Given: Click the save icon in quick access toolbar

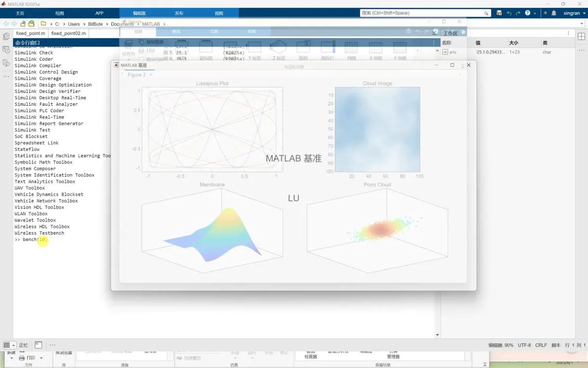Looking at the screenshot, I should click(x=499, y=13).
